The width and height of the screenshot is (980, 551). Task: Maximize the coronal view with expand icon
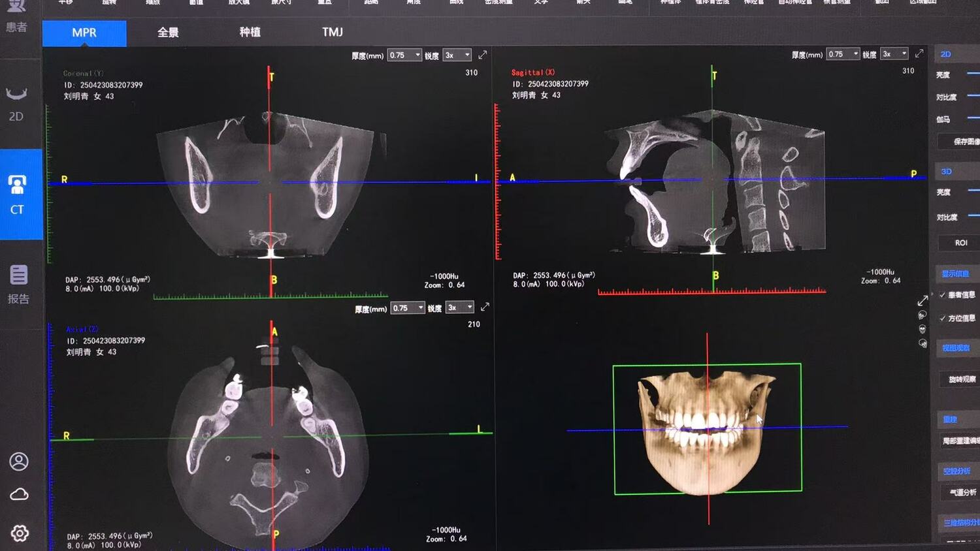click(483, 55)
